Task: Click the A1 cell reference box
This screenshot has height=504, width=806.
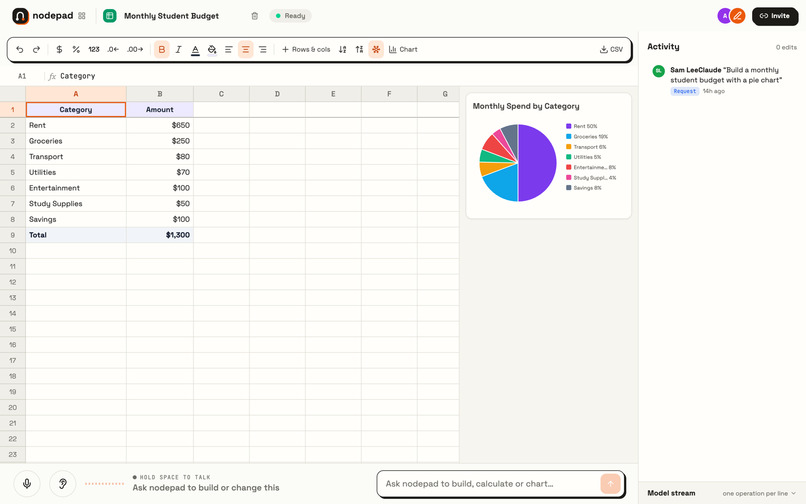Action: 22,76
